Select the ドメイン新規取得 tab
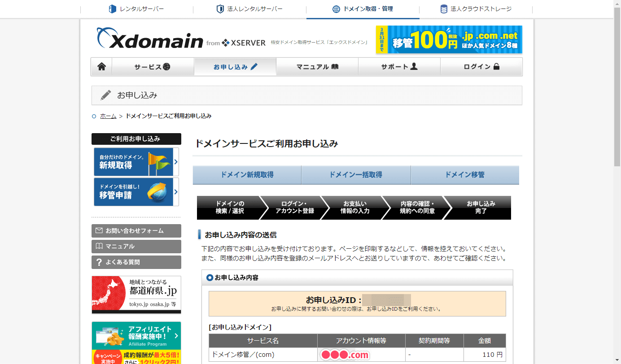Image resolution: width=621 pixels, height=364 pixels. [247, 175]
